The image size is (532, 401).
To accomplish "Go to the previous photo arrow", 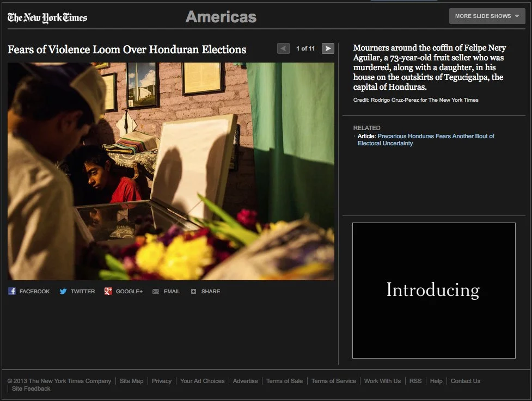I will point(283,48).
